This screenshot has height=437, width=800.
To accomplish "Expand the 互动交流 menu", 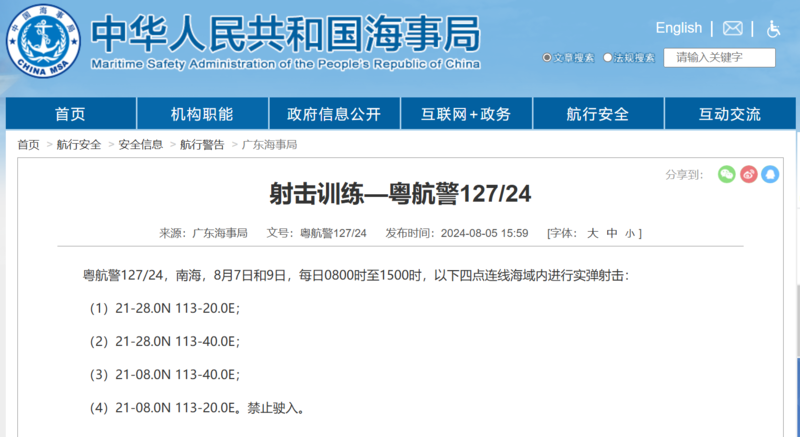I will click(730, 114).
